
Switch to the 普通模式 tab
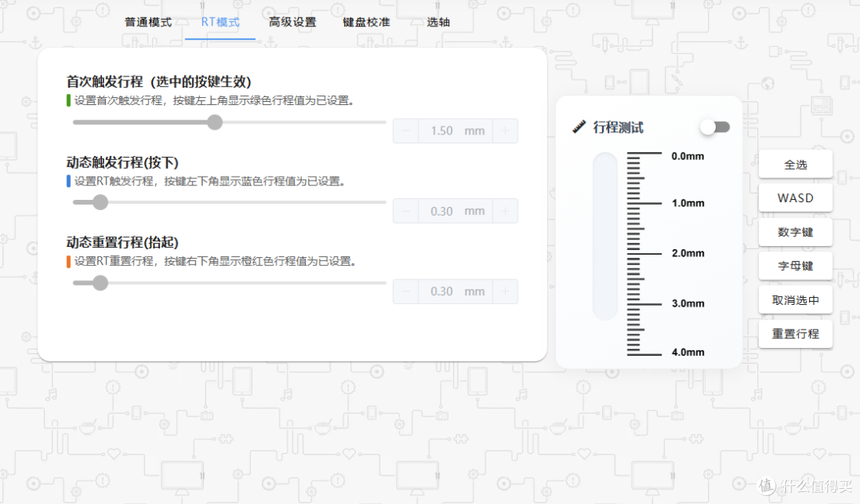[148, 22]
